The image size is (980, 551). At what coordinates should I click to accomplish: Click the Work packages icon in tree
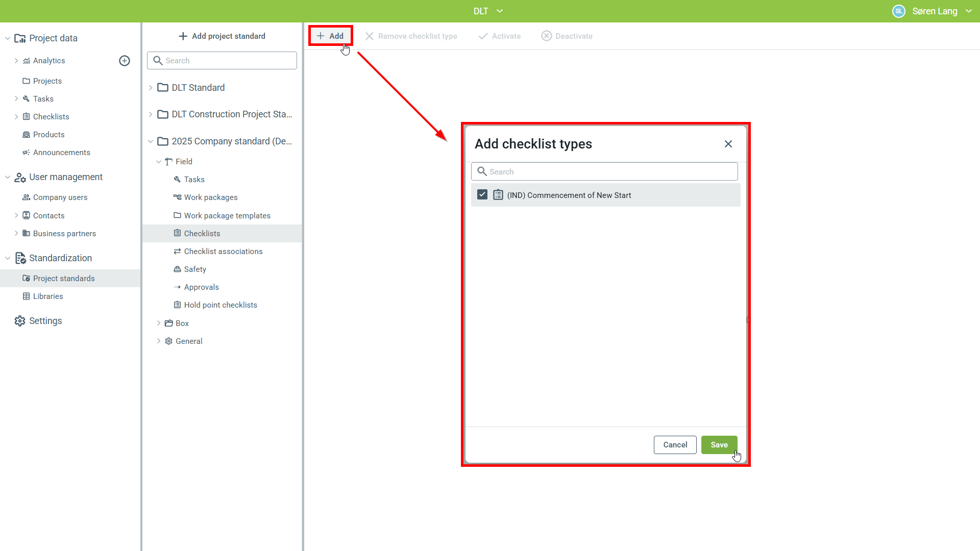tap(177, 197)
